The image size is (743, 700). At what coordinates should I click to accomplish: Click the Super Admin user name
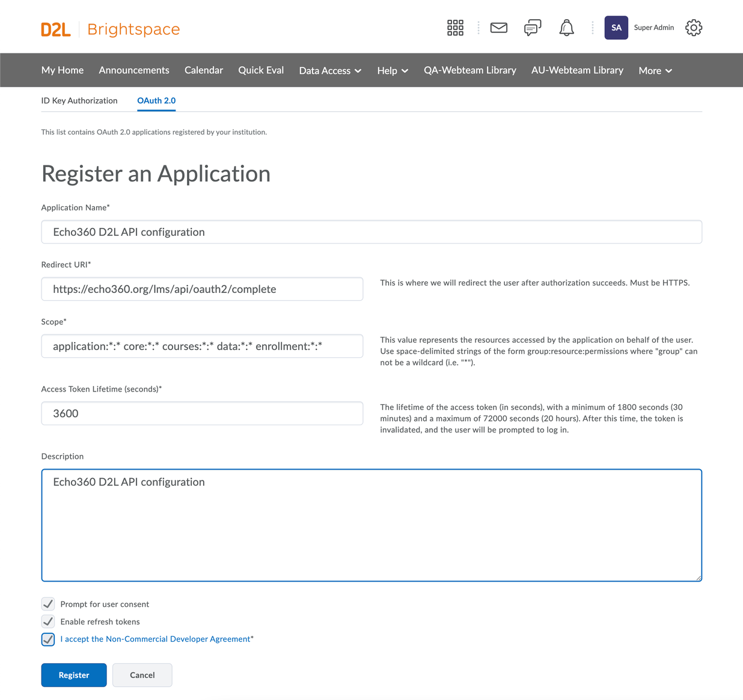coord(654,28)
